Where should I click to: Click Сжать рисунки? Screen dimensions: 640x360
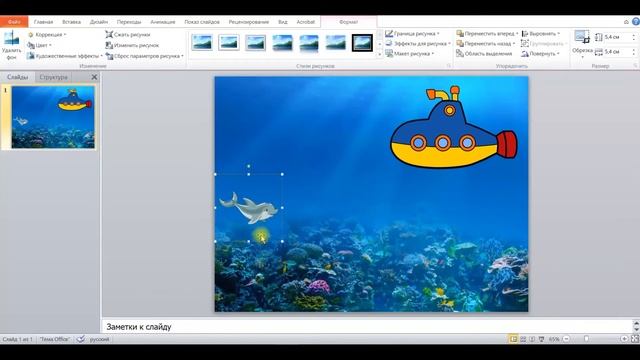click(x=128, y=35)
